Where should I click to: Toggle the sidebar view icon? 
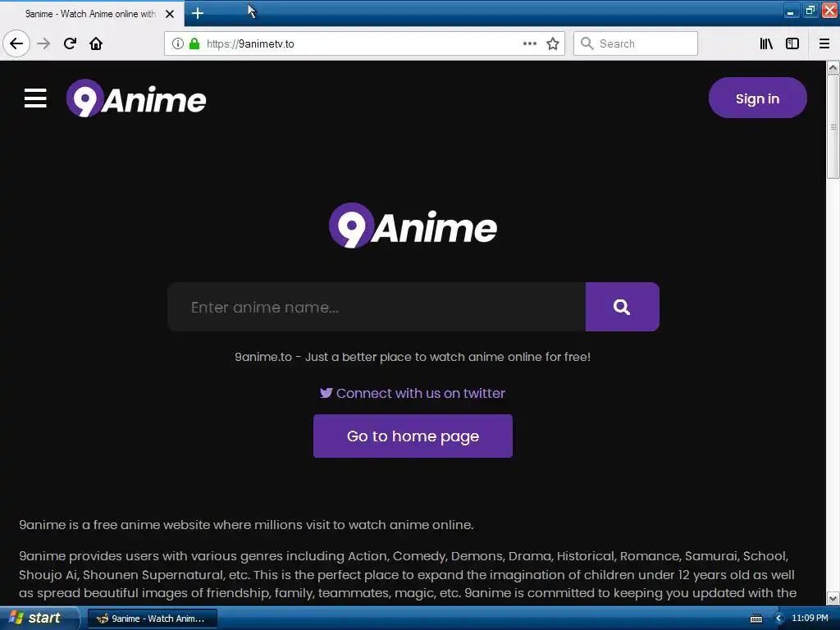(792, 43)
